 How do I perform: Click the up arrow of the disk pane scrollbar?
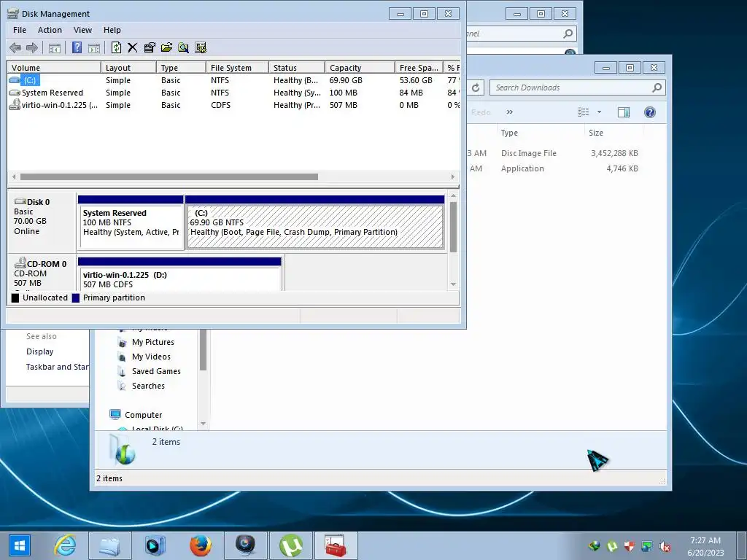click(453, 195)
